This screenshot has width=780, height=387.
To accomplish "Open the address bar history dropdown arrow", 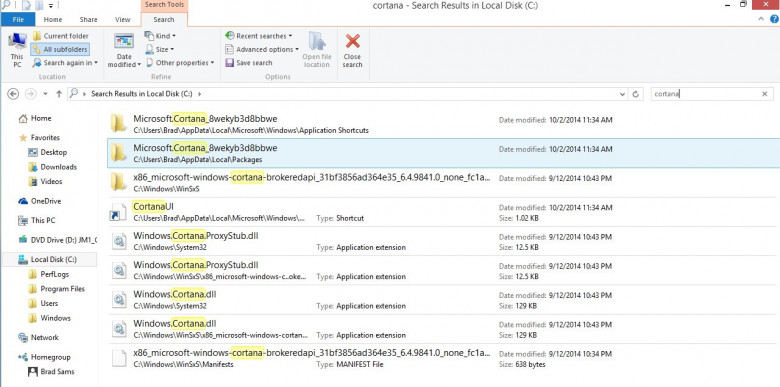I will pos(623,94).
